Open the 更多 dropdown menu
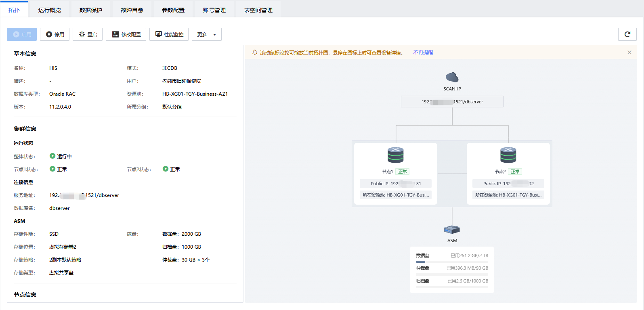This screenshot has height=310, width=644. pyautogui.click(x=206, y=34)
